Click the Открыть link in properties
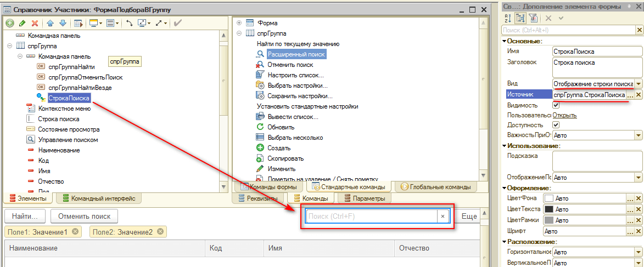 (564, 115)
